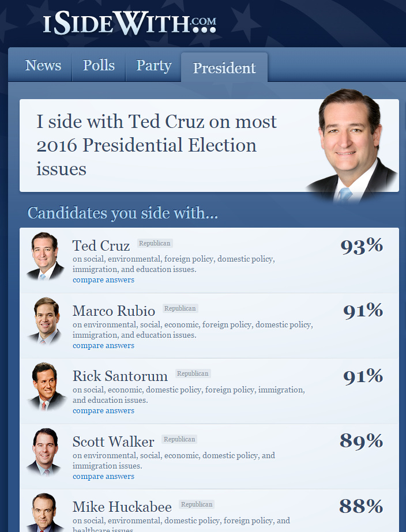Click Scott Walker's 89% match score

(362, 441)
